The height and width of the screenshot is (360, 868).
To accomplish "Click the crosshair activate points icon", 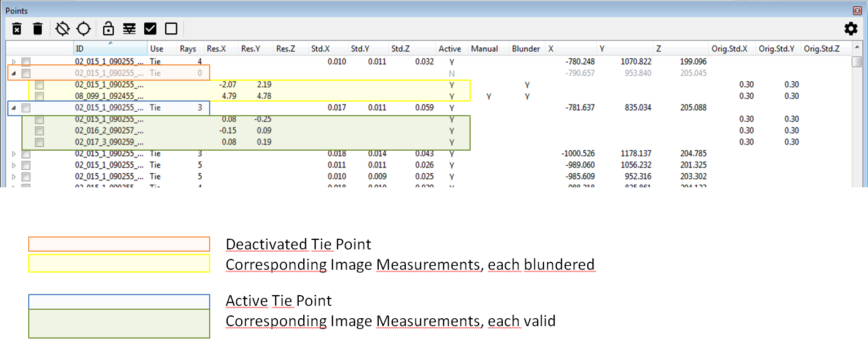I will [x=83, y=29].
